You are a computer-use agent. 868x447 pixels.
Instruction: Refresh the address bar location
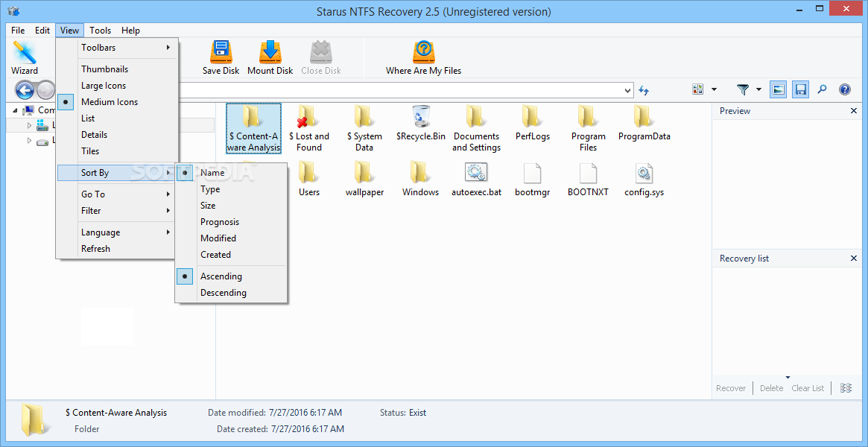[643, 89]
